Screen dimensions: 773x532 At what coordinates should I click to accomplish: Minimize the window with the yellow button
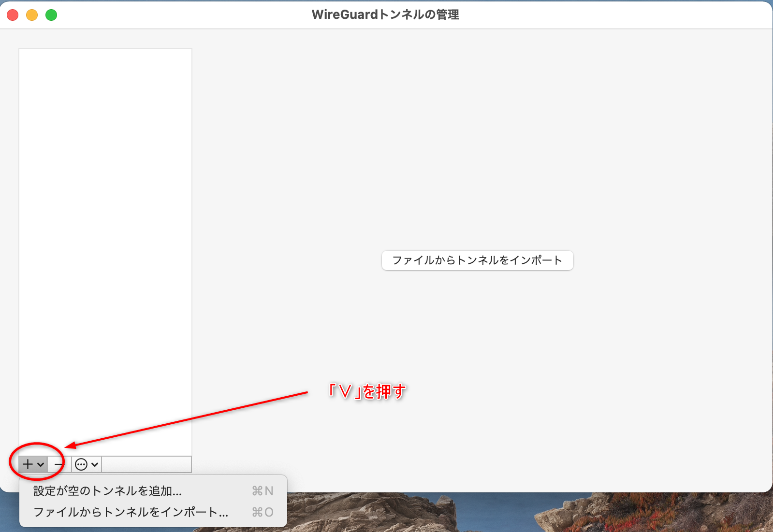coord(32,15)
